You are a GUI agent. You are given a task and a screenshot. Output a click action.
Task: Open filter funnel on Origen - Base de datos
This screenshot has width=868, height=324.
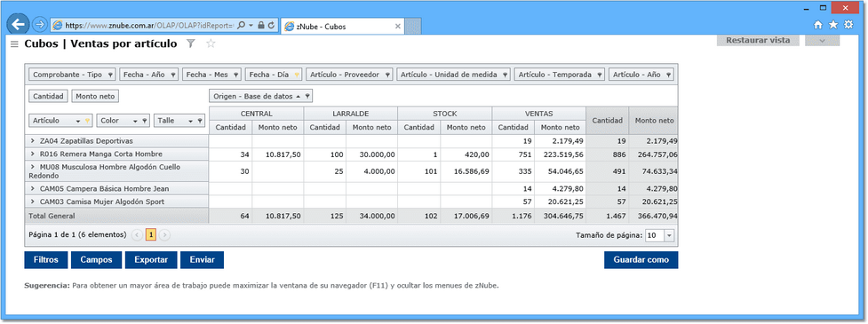(x=307, y=96)
